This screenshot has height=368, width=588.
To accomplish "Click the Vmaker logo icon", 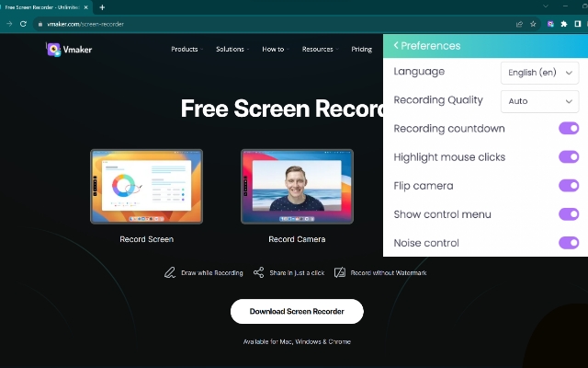I will (x=54, y=49).
